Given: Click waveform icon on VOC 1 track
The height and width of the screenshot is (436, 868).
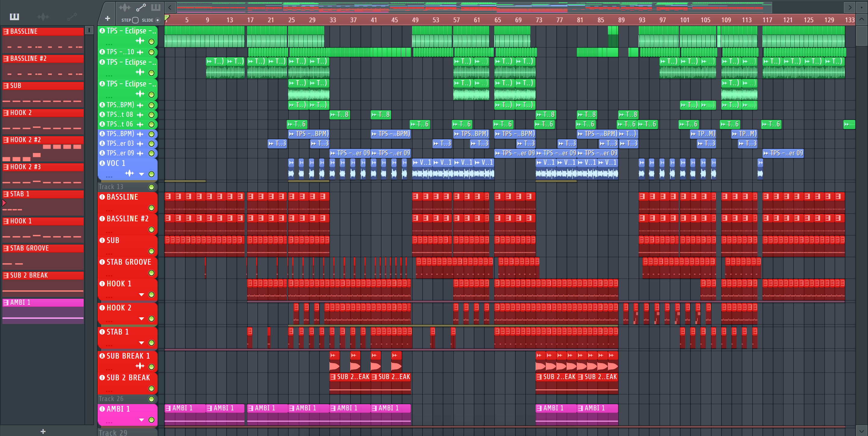Looking at the screenshot, I should [129, 173].
